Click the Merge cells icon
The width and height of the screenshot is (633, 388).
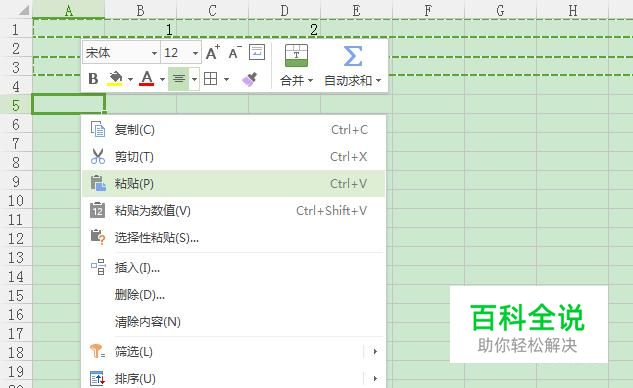coord(296,56)
